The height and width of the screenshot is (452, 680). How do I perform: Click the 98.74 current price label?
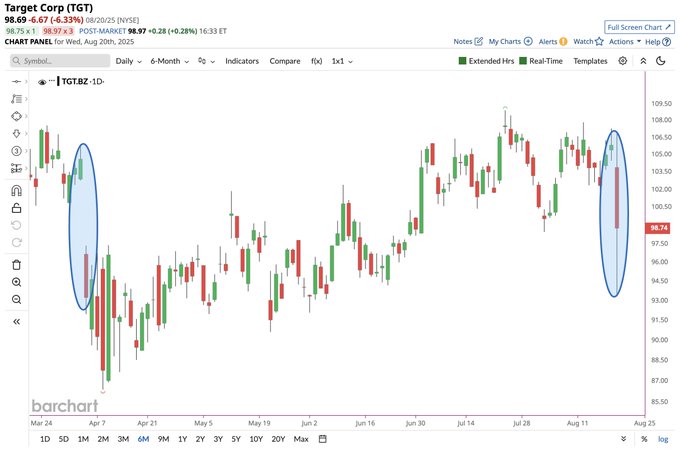[658, 228]
